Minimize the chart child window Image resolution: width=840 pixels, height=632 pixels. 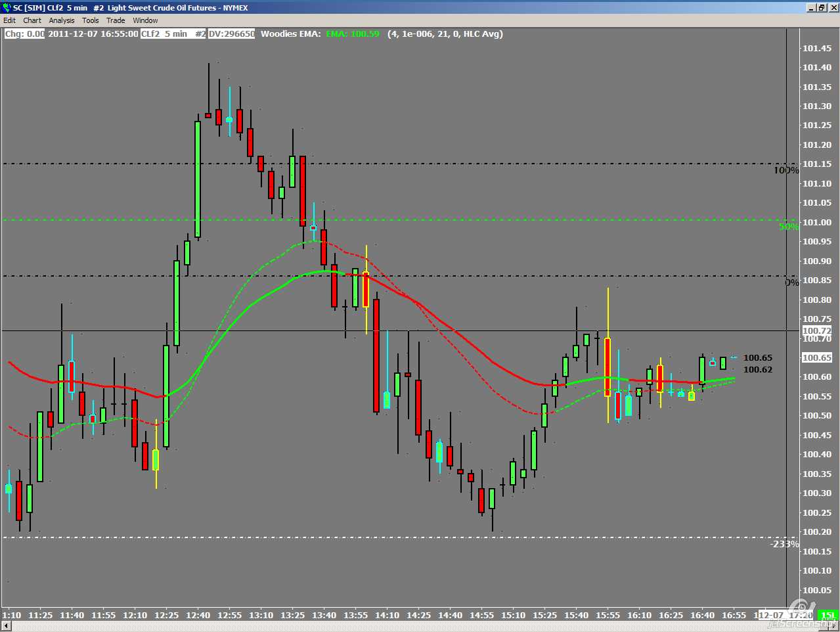click(811, 8)
